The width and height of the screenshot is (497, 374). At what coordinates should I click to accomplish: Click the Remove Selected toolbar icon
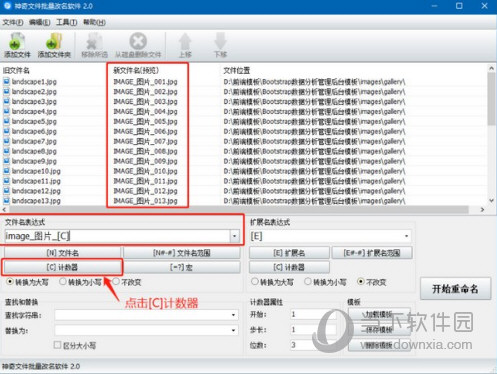tap(94, 45)
